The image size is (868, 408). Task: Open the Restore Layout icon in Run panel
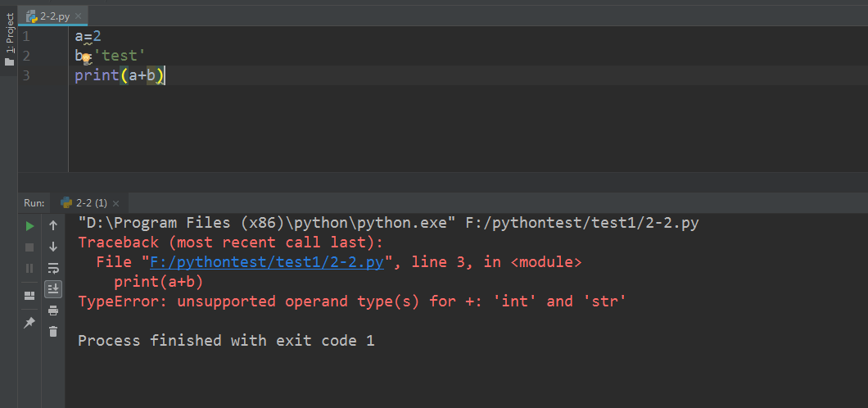[30, 296]
